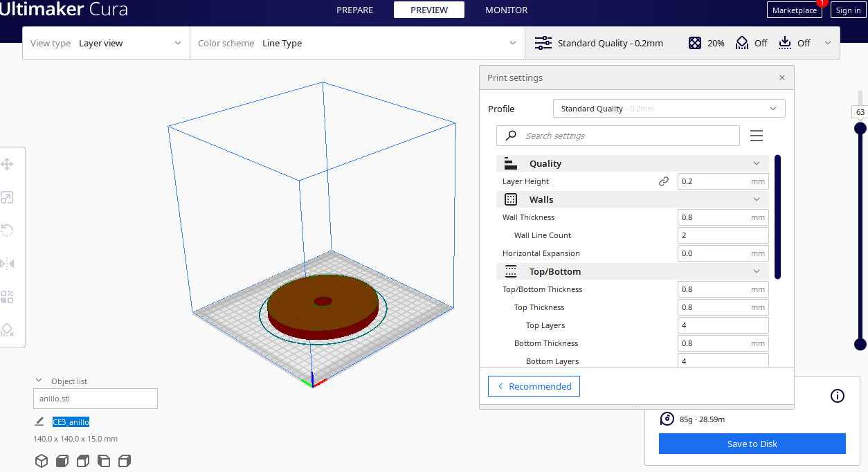Select the Mirror tool in left toolbar

click(x=7, y=264)
